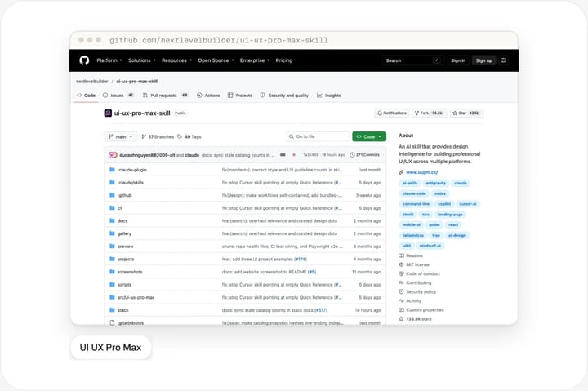Screen dimensions: 588x391
Task: Click the browser address bar URL
Action: [x=219, y=40]
